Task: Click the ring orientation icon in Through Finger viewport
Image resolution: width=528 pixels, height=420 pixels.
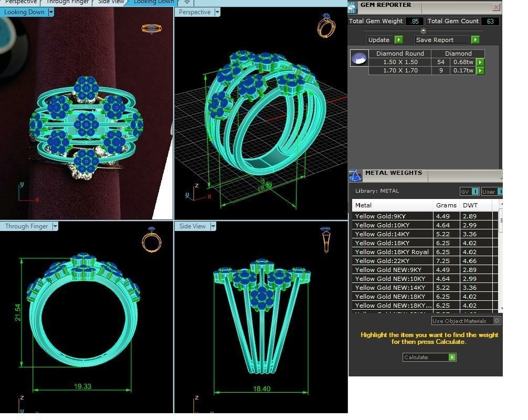Action: coord(152,239)
